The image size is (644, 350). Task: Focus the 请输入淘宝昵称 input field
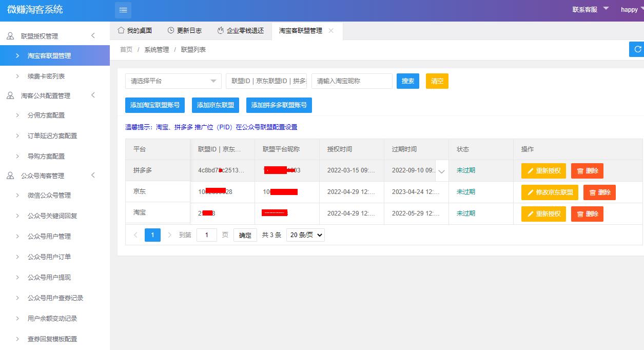[352, 81]
